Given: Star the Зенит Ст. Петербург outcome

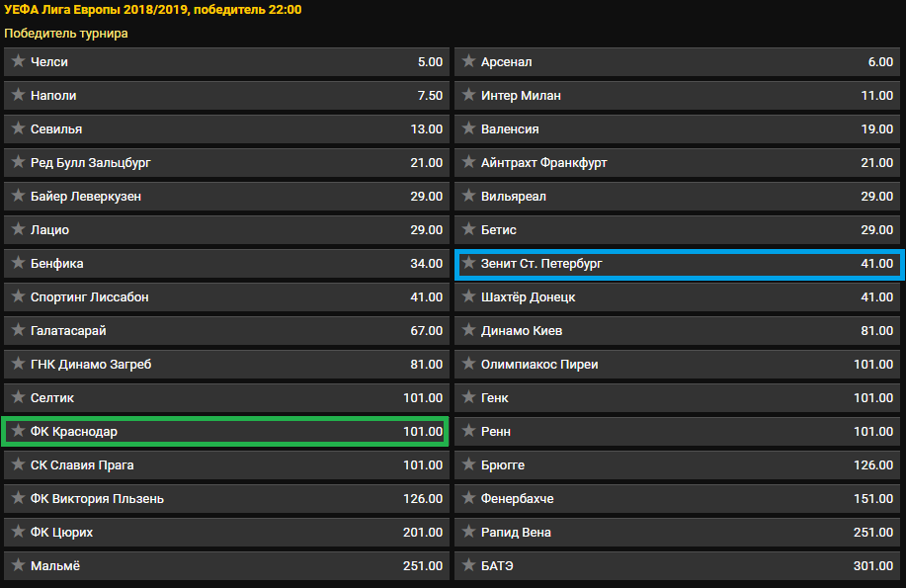Looking at the screenshot, I should point(468,263).
